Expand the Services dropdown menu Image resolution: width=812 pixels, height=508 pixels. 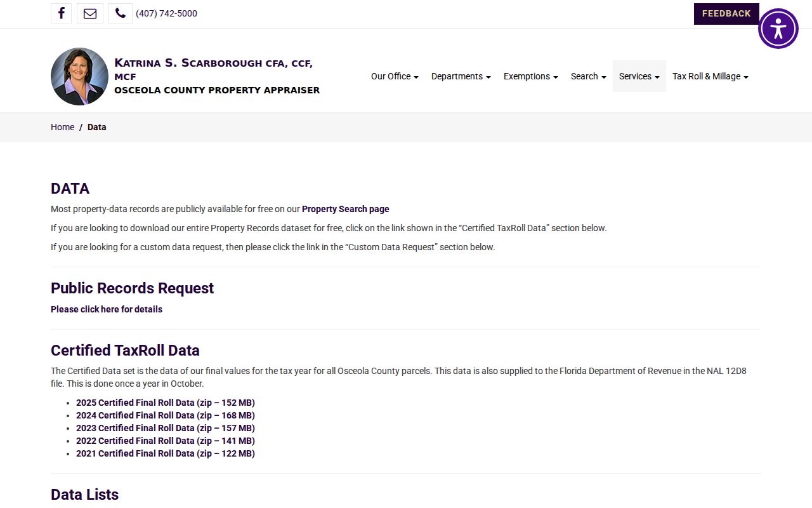tap(639, 76)
